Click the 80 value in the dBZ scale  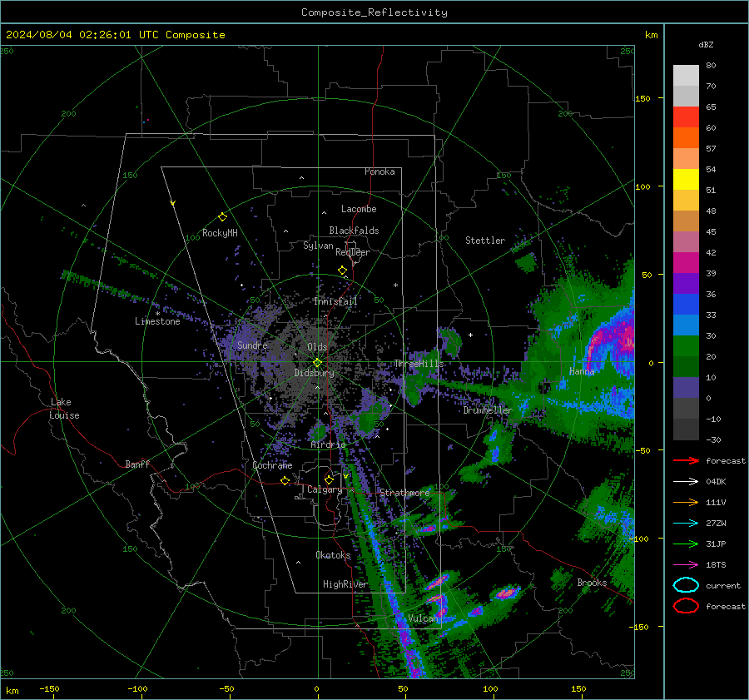[x=711, y=65]
